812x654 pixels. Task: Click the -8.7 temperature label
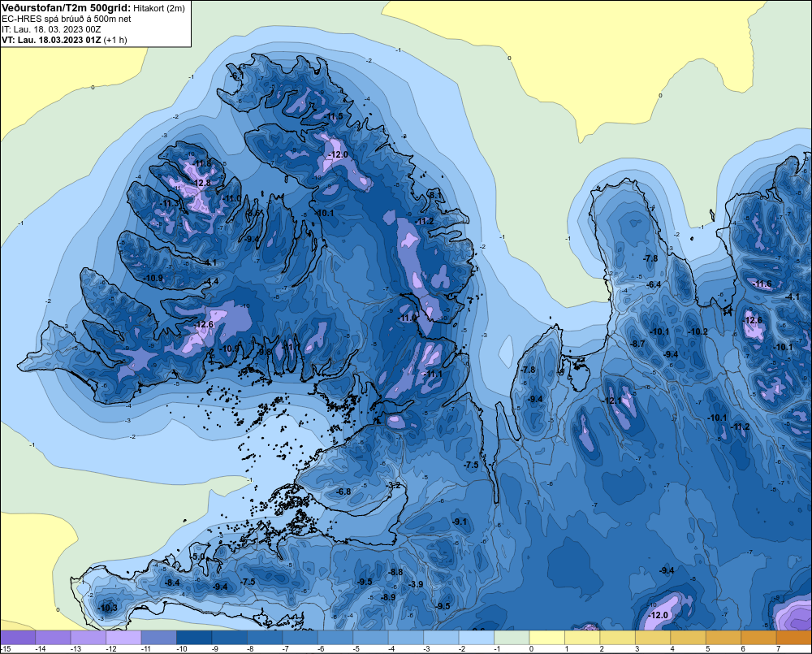click(637, 344)
